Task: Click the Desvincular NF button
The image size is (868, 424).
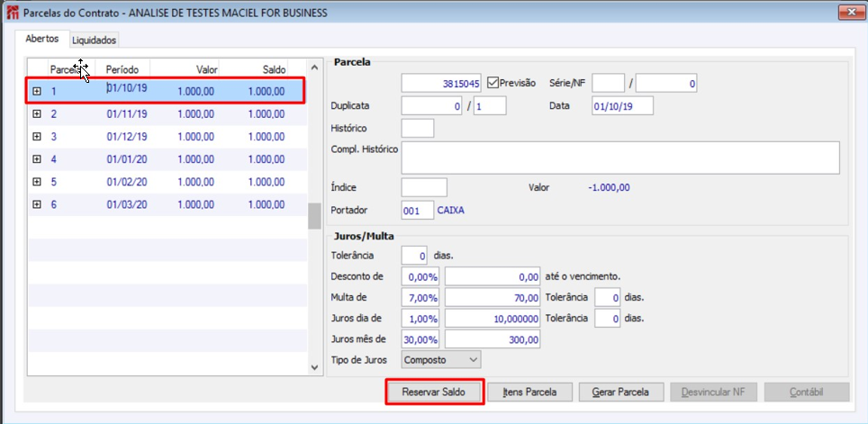Action: [x=713, y=392]
